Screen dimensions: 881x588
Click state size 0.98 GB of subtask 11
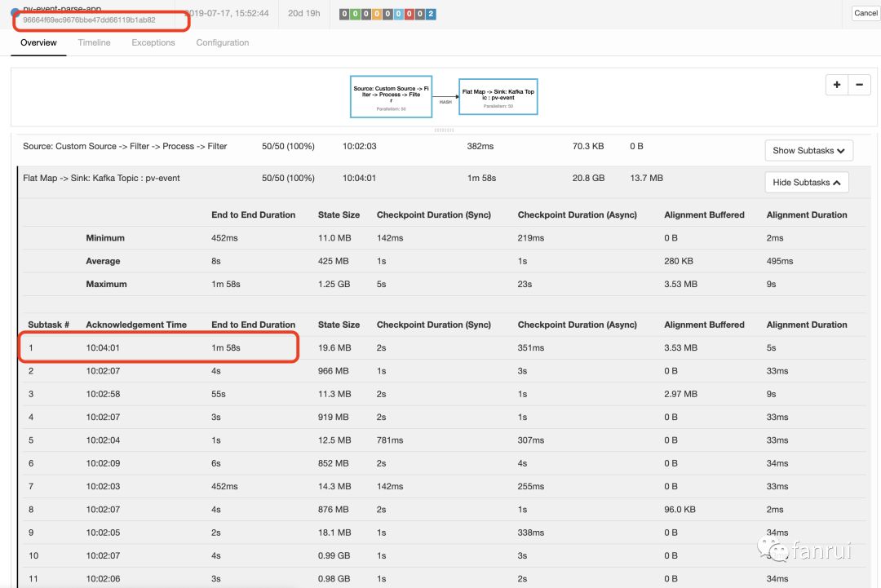[334, 578]
